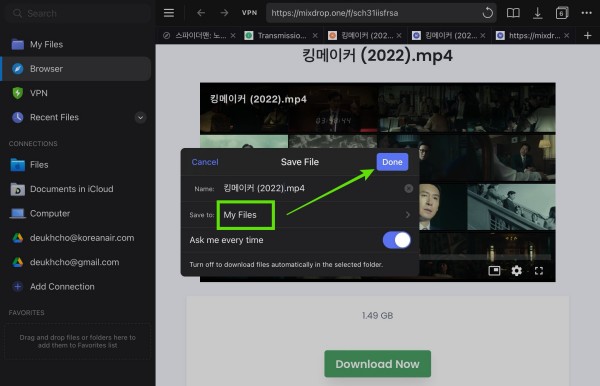Show all six open tabs
The height and width of the screenshot is (386, 600).
tap(561, 13)
